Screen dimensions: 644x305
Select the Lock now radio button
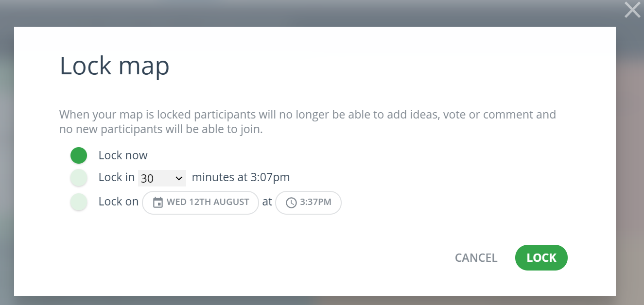coord(79,155)
